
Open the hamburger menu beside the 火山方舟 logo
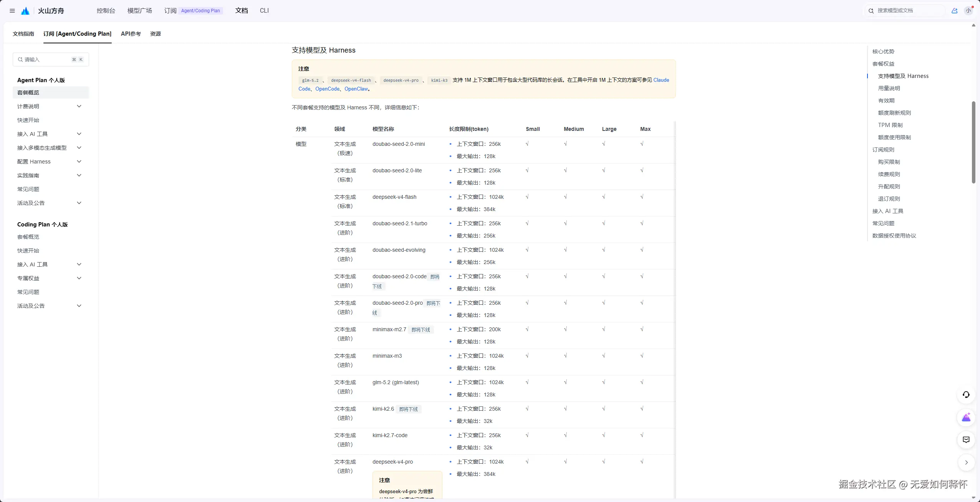[x=12, y=11]
